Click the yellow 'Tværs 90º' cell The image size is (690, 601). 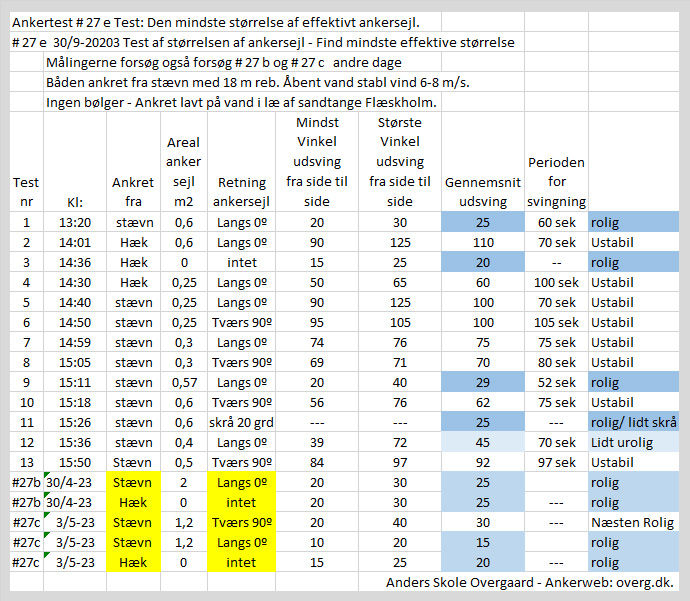[241, 522]
